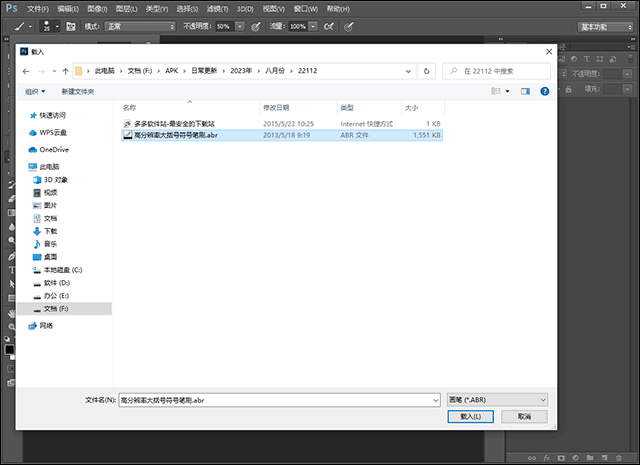Open view options dropdown arrow
640x465 pixels.
[x=508, y=91]
